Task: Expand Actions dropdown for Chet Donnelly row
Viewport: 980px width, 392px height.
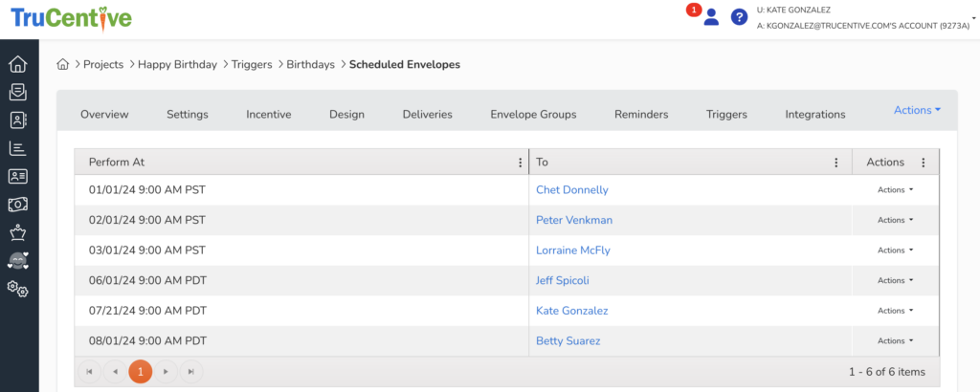Action: 895,190
